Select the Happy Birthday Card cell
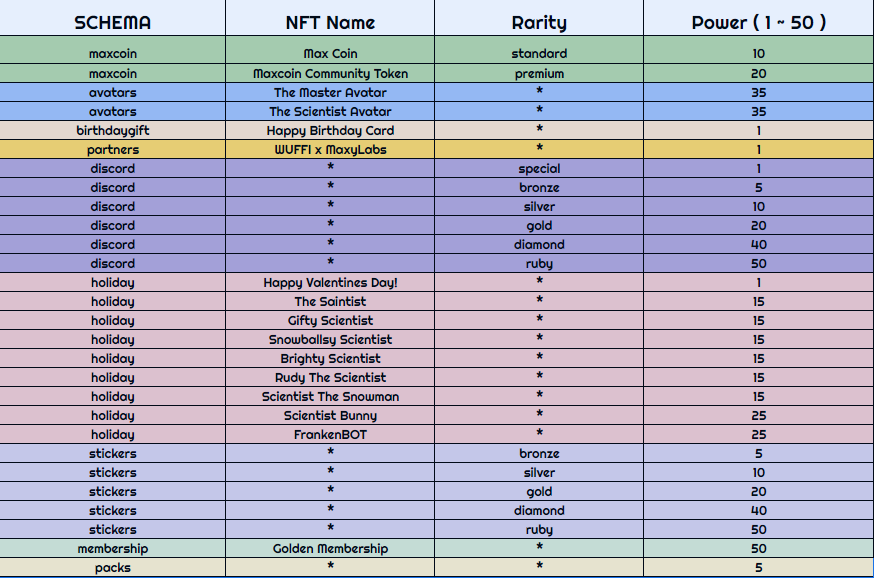The height and width of the screenshot is (578, 874). [x=330, y=130]
